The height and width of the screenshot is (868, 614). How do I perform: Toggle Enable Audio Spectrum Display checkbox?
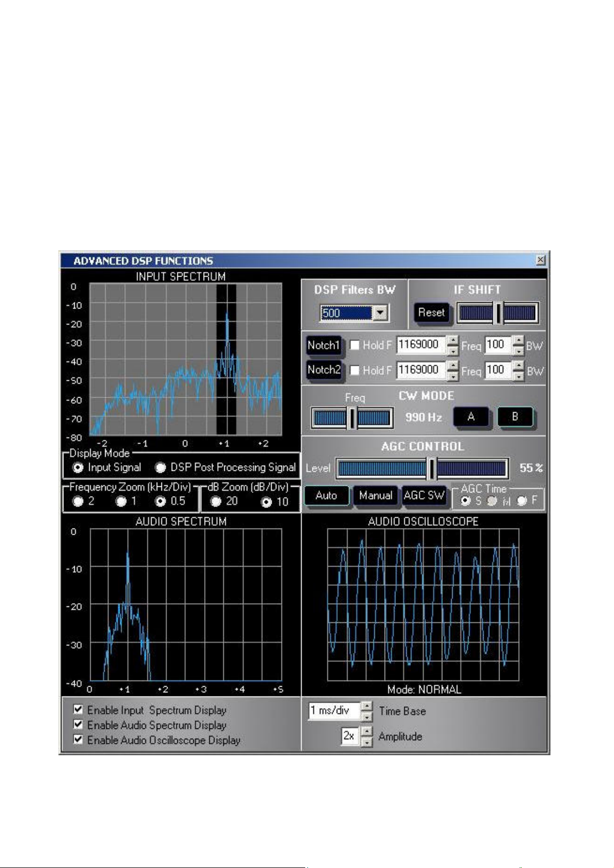(x=78, y=725)
